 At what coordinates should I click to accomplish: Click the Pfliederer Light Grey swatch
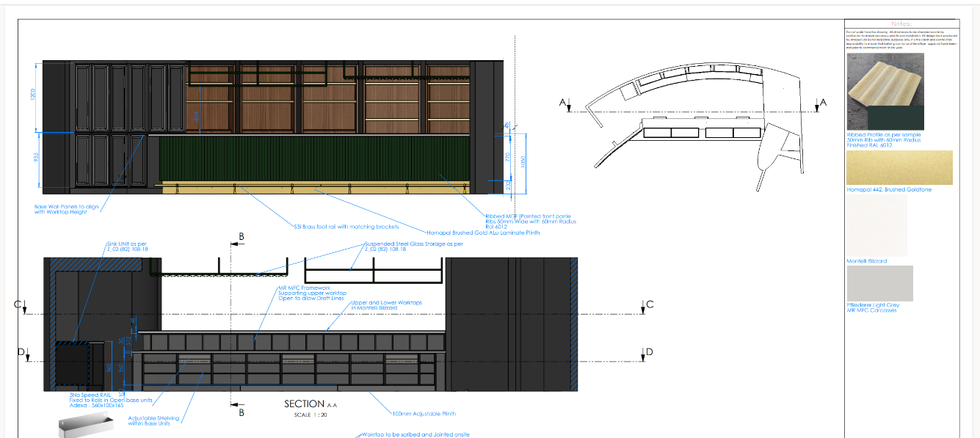click(879, 283)
